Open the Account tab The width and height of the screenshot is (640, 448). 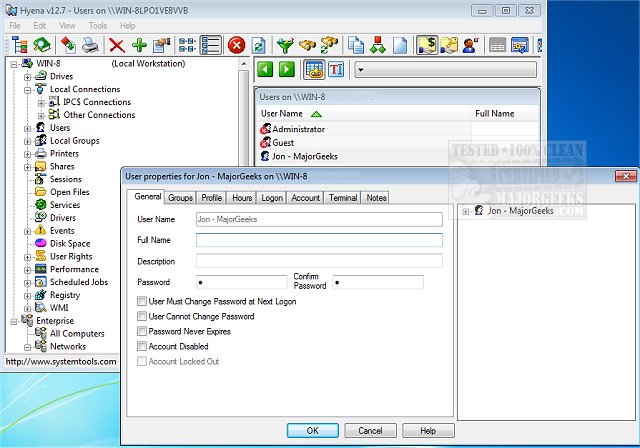pos(305,198)
